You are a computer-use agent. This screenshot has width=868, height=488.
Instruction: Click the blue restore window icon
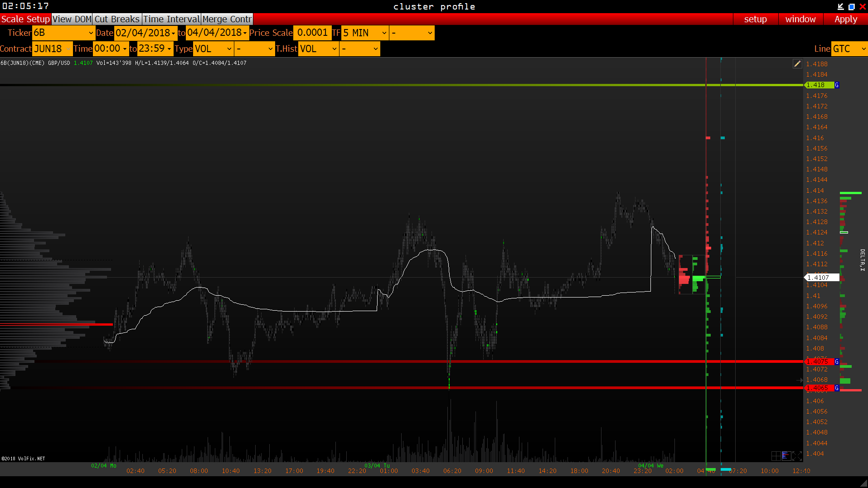(851, 6)
